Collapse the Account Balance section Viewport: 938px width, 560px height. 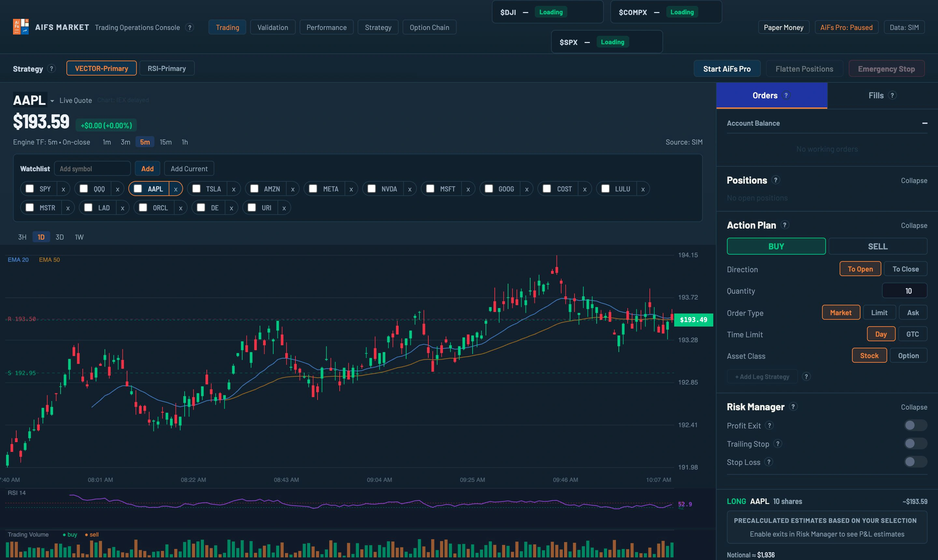[x=924, y=123]
